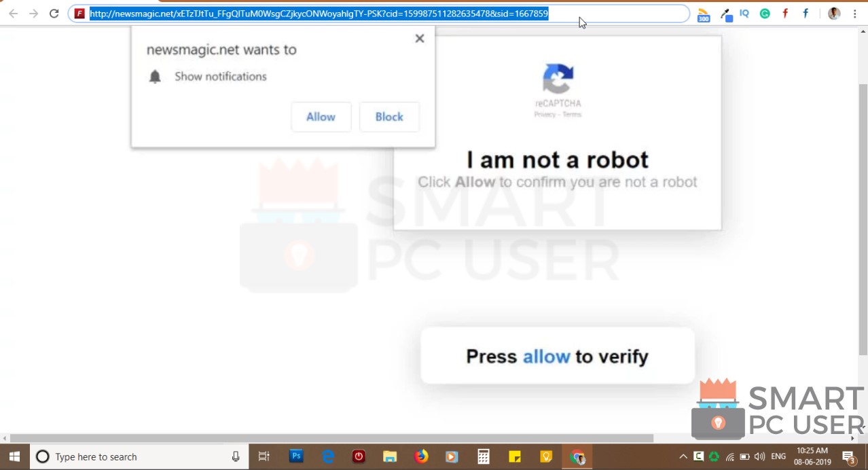868x470 pixels.
Task: Open the Chrome three-dot menu
Action: point(854,14)
